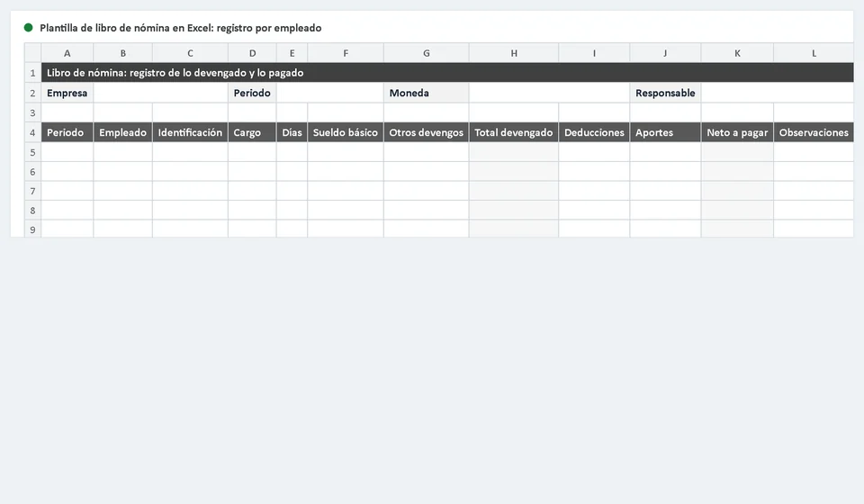This screenshot has height=504, width=864.
Task: Select column C header
Action: point(190,53)
